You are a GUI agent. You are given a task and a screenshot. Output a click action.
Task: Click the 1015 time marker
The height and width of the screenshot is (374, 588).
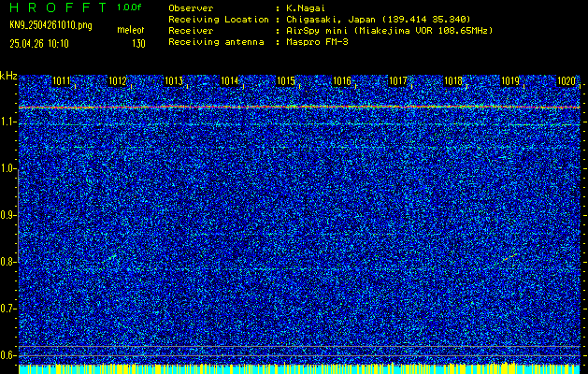(x=286, y=81)
